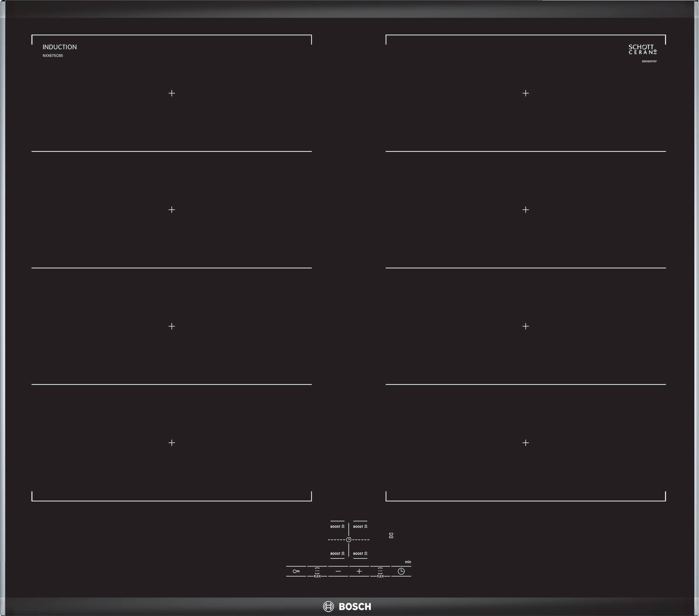
Task: Touch the bottom-right zone cross marker
Action: pyautogui.click(x=526, y=443)
